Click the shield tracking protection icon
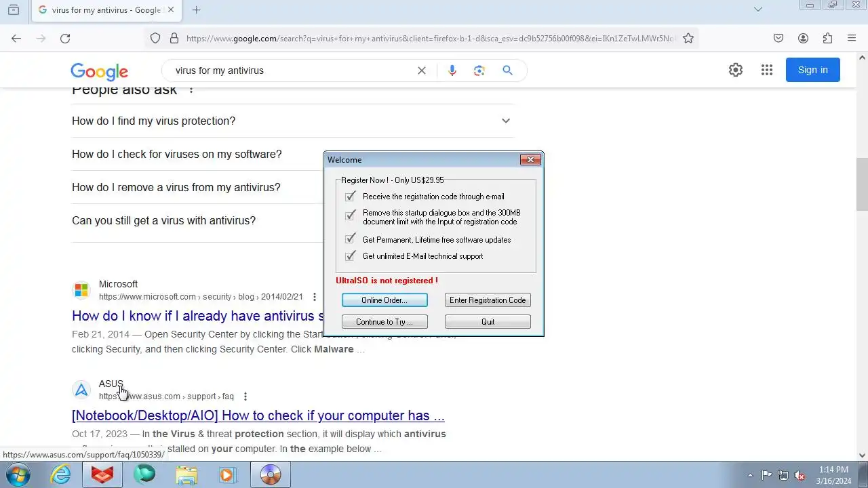The height and width of the screenshot is (488, 868). click(155, 39)
